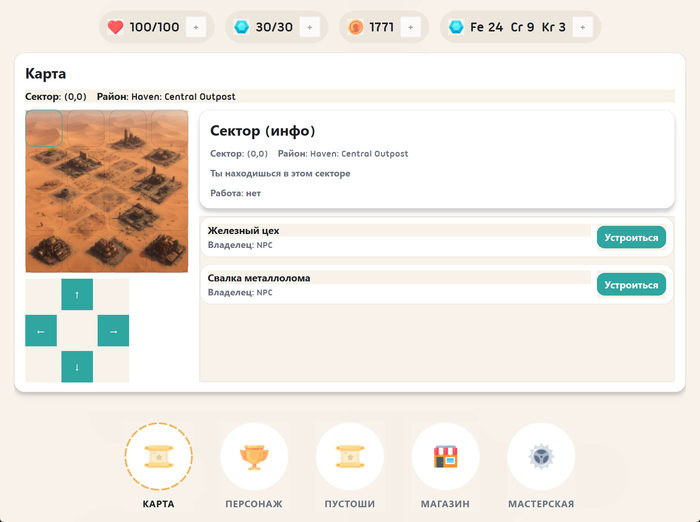The width and height of the screenshot is (700, 522).
Task: Open the Магазин shop tab
Action: pos(445,457)
